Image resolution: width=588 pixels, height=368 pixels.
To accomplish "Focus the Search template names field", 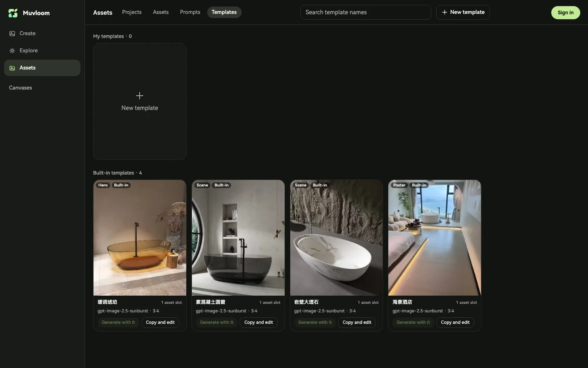I will point(365,12).
